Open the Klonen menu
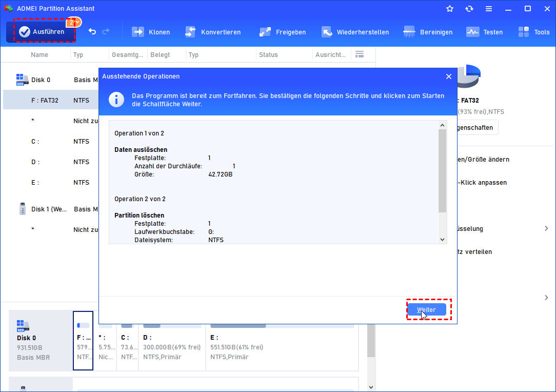 pyautogui.click(x=151, y=32)
